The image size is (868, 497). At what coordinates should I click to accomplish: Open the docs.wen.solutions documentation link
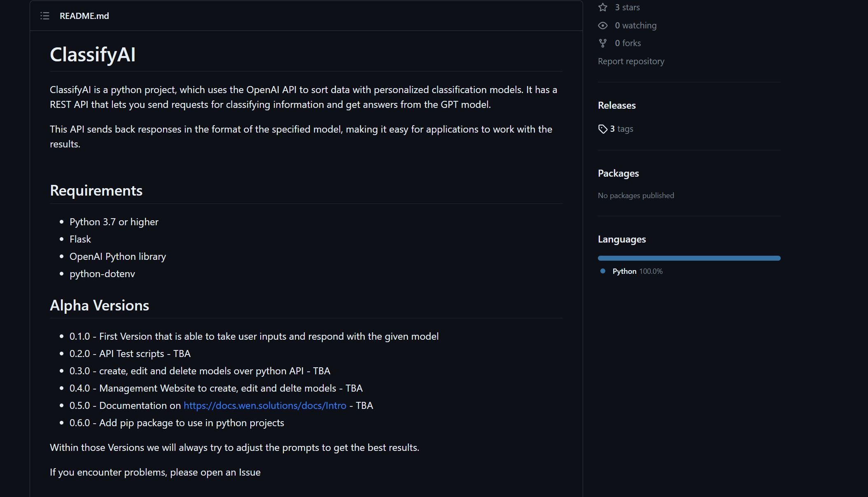265,406
